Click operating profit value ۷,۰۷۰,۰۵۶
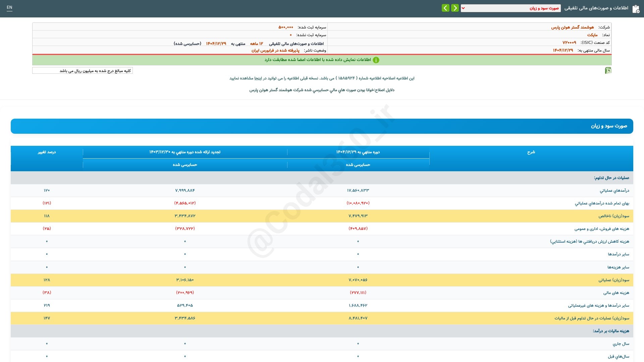Viewport: 644px width, 362px height. [358, 280]
